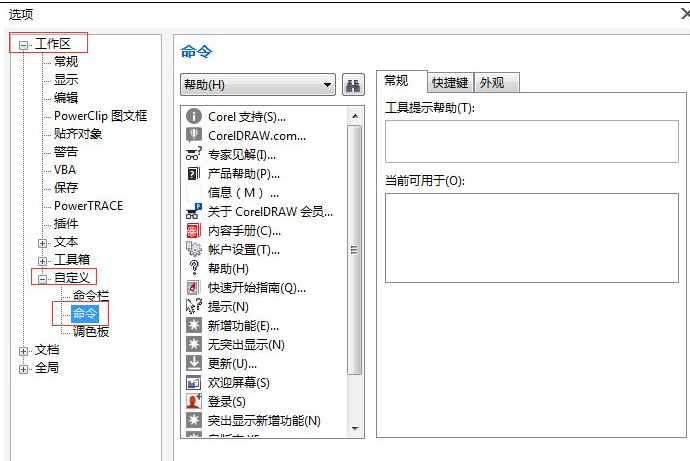The width and height of the screenshot is (690, 461).
Task: Click the 专家见解(I) icon
Action: (x=194, y=154)
